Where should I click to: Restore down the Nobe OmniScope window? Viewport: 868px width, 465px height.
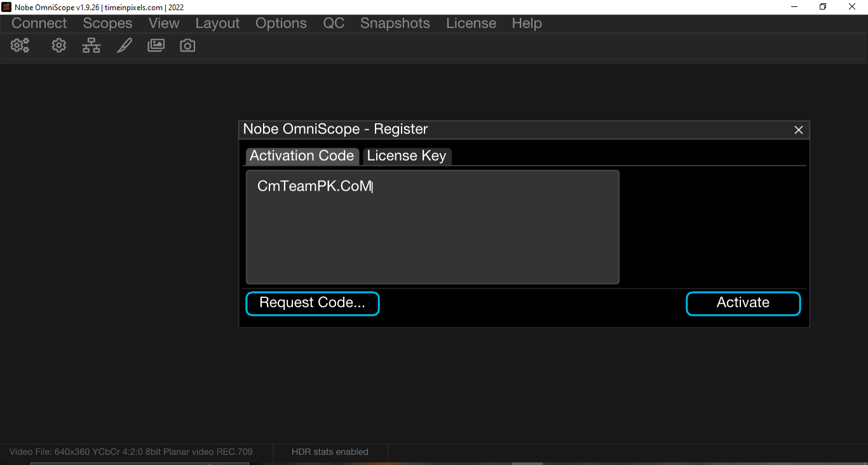pyautogui.click(x=824, y=7)
